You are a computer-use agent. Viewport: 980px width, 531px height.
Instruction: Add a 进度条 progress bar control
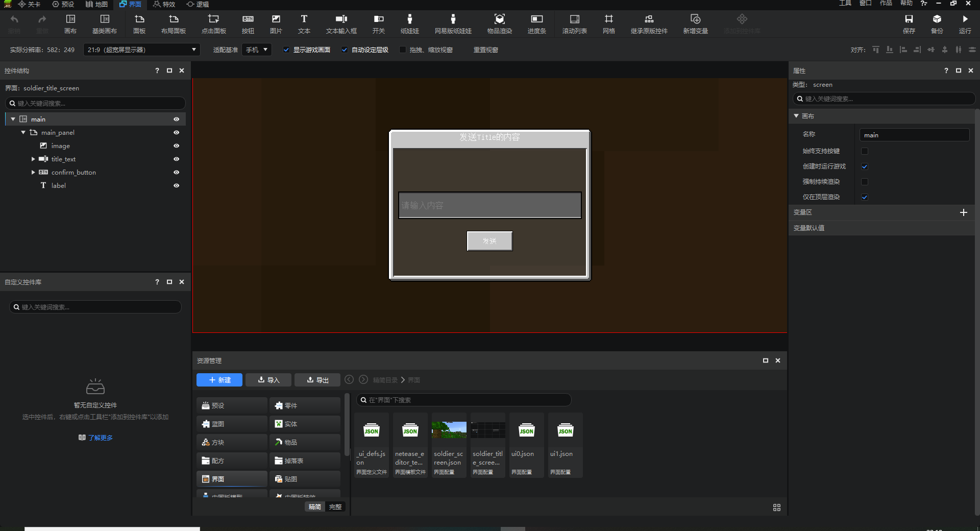coord(536,23)
